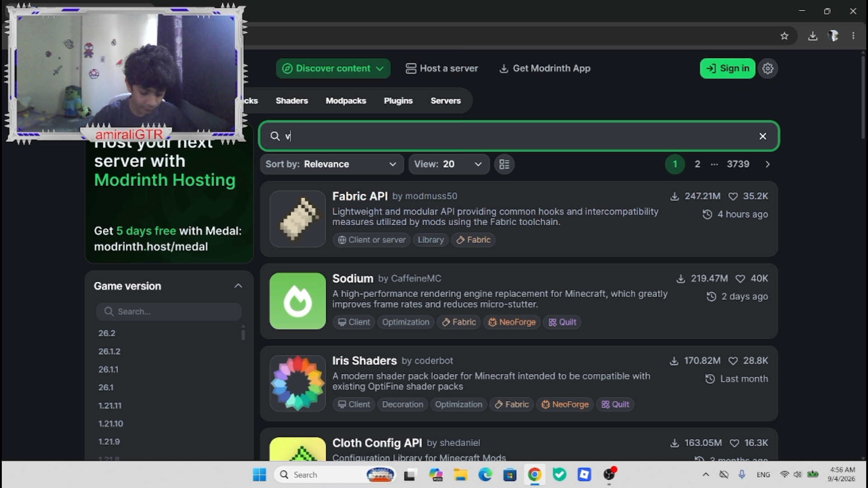The height and width of the screenshot is (488, 868).
Task: Open the Iris Shaders color wheel logo
Action: tap(297, 383)
